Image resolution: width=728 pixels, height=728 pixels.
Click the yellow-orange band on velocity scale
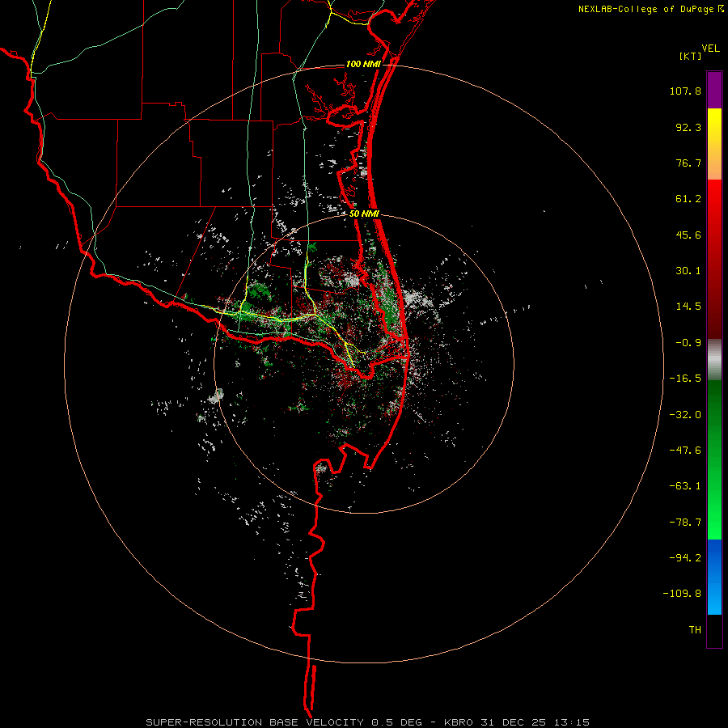pos(714,144)
